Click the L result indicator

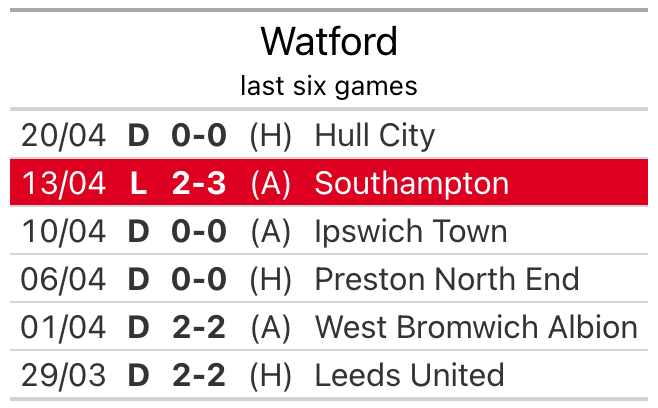[138, 183]
